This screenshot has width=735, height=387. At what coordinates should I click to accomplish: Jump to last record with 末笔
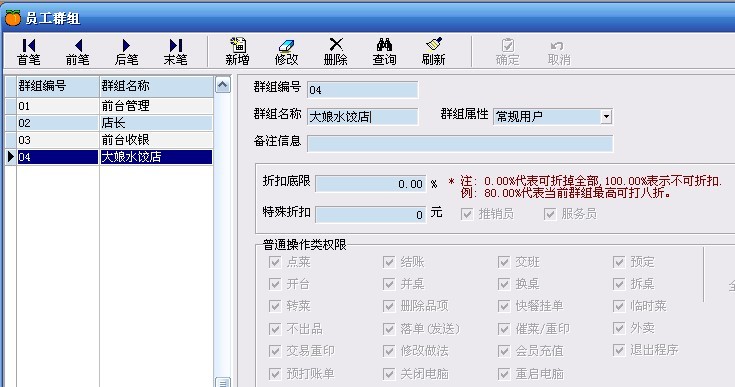(x=175, y=52)
